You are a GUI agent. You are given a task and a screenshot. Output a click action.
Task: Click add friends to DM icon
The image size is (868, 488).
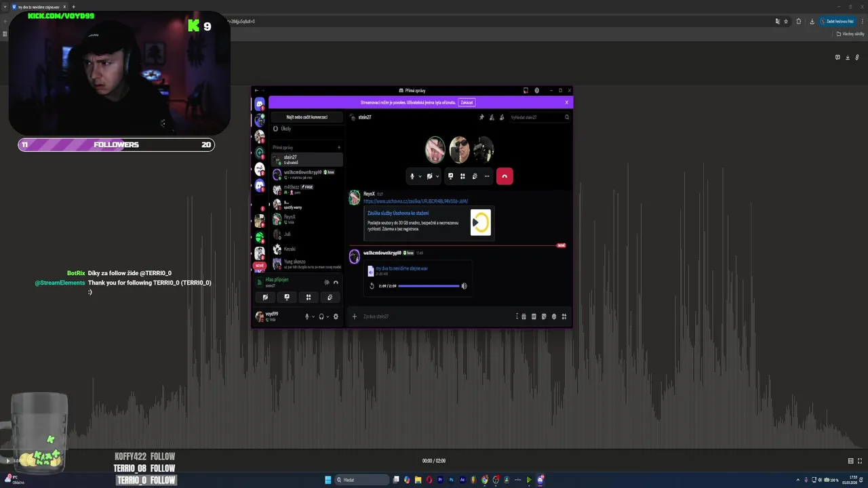click(492, 117)
